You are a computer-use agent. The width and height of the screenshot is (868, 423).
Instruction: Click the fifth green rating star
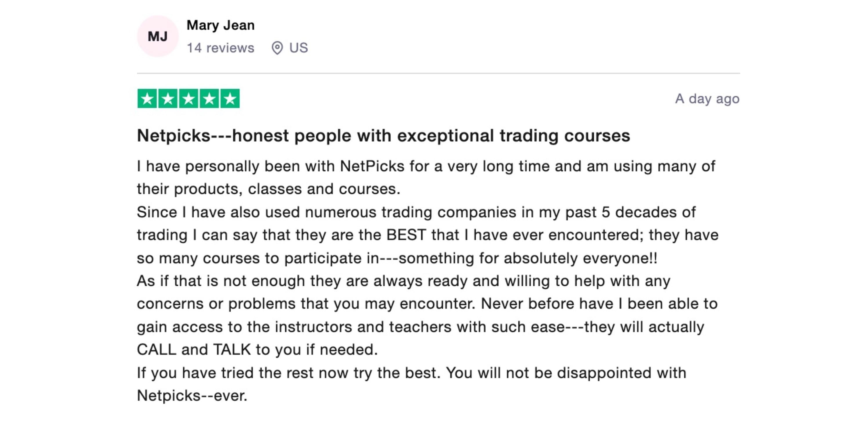click(x=230, y=98)
